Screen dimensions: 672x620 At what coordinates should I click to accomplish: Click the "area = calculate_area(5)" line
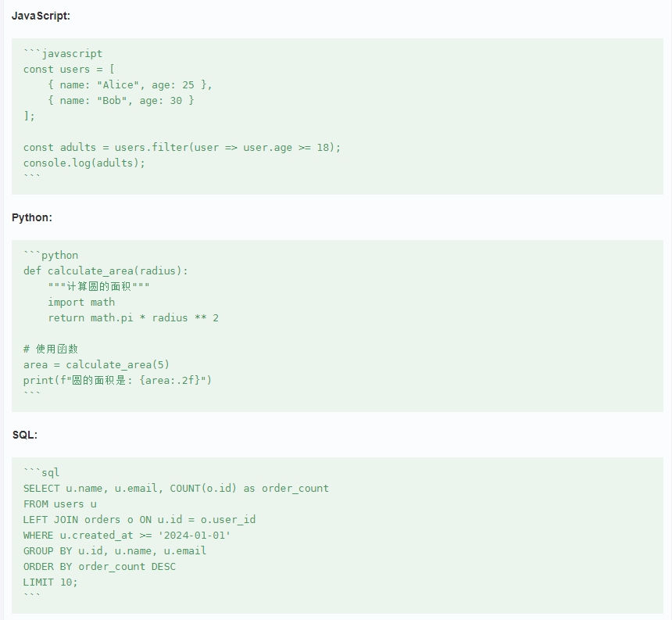click(96, 364)
